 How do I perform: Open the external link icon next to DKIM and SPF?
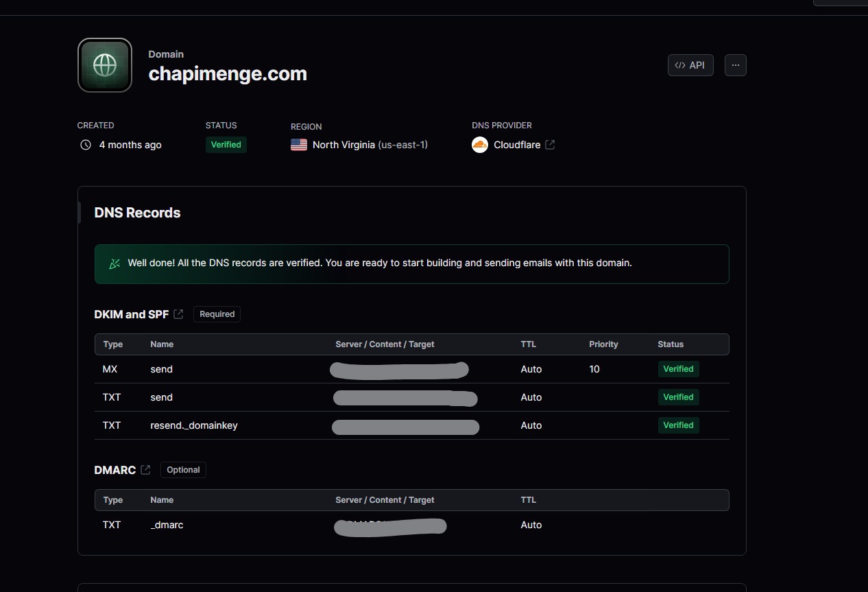[x=179, y=313]
